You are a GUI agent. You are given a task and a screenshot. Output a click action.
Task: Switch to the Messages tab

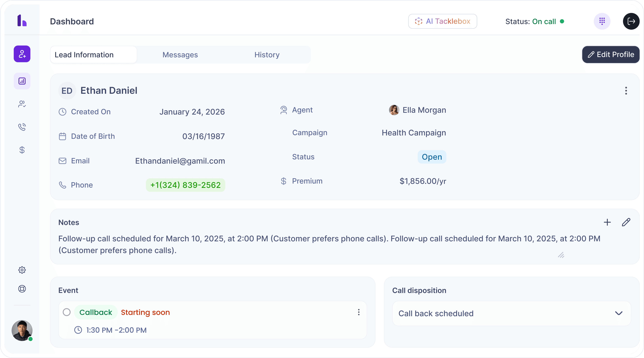click(x=180, y=55)
